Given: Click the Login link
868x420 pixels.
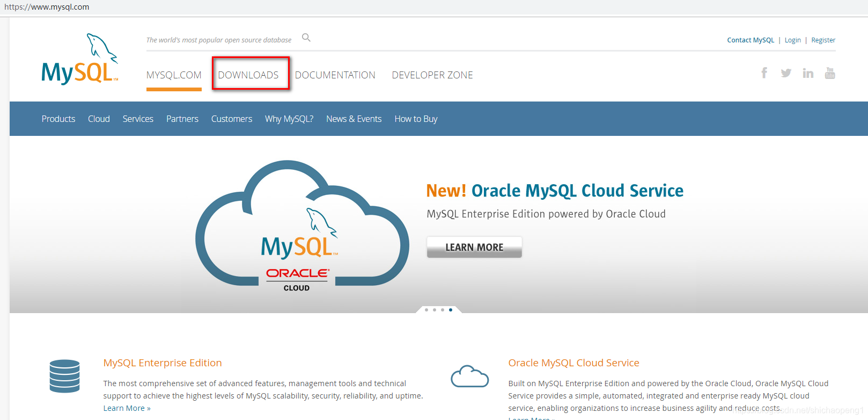Looking at the screenshot, I should [x=792, y=40].
